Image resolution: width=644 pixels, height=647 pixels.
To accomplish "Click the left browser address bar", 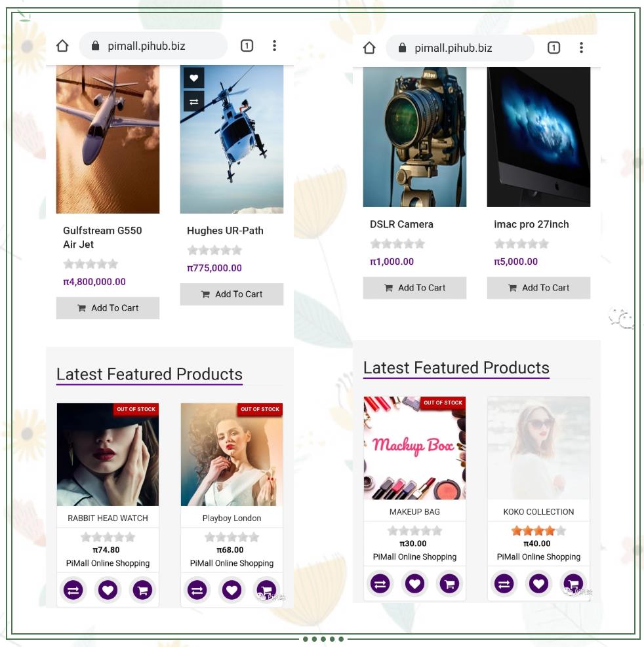I will [x=153, y=46].
